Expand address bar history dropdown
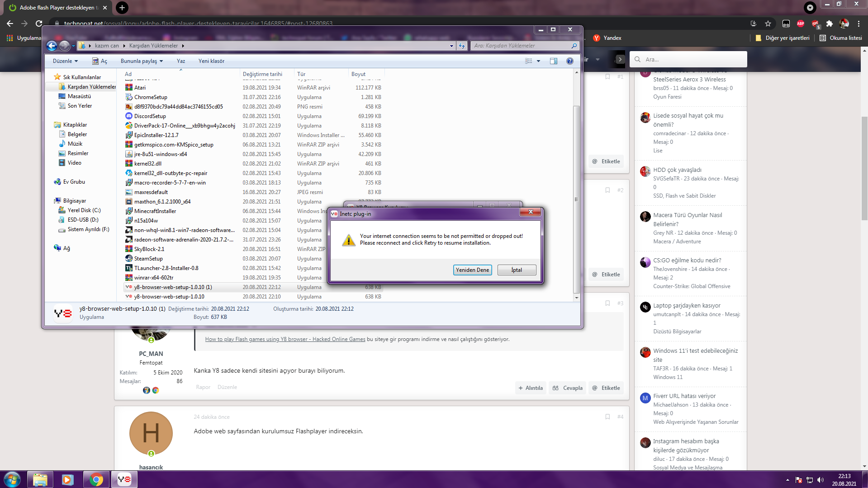Screen dimensions: 868x488 451,46
